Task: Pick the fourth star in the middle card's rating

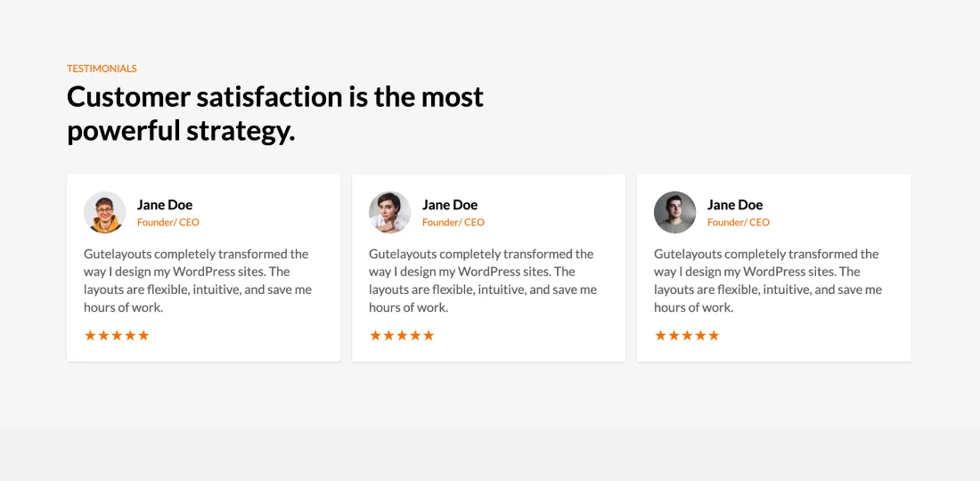Action: pyautogui.click(x=415, y=336)
